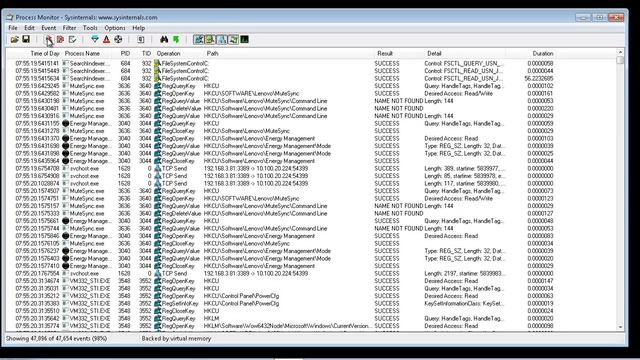Open the Process Tree toolbar icon

click(141, 40)
